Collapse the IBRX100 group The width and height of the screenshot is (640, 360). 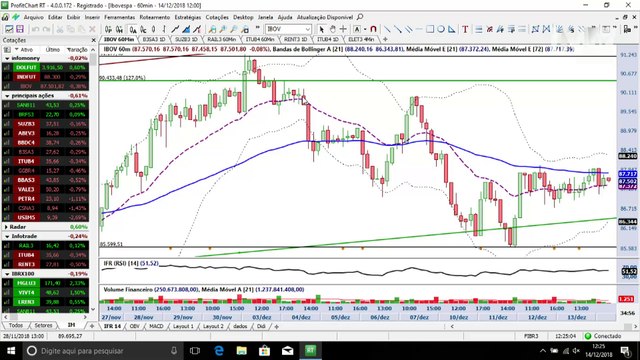pyautogui.click(x=7, y=273)
